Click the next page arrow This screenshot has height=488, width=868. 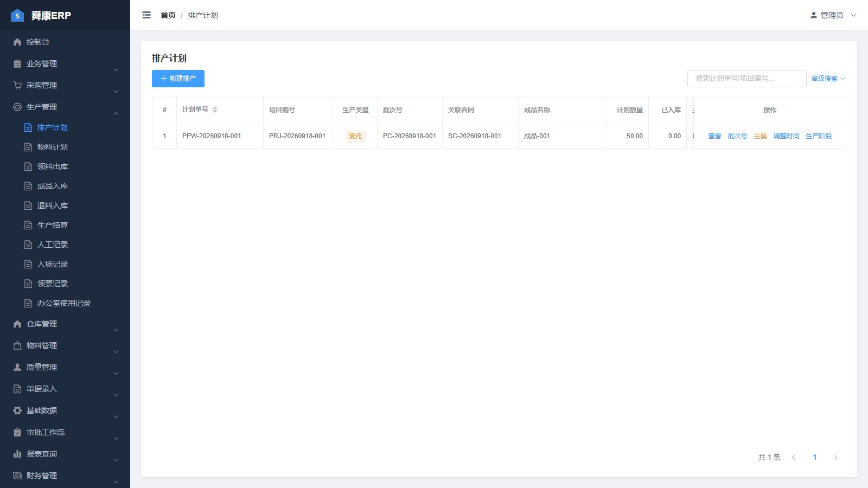click(835, 457)
